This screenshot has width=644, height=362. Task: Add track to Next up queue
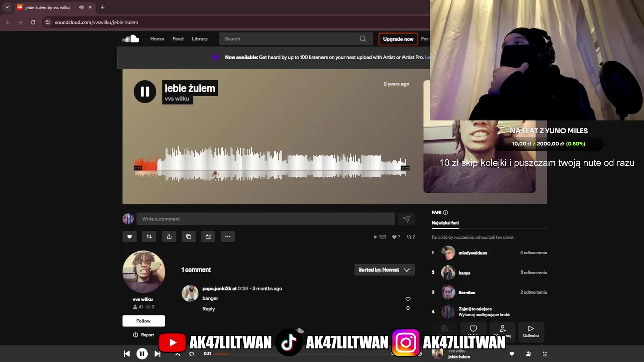pyautogui.click(x=208, y=237)
